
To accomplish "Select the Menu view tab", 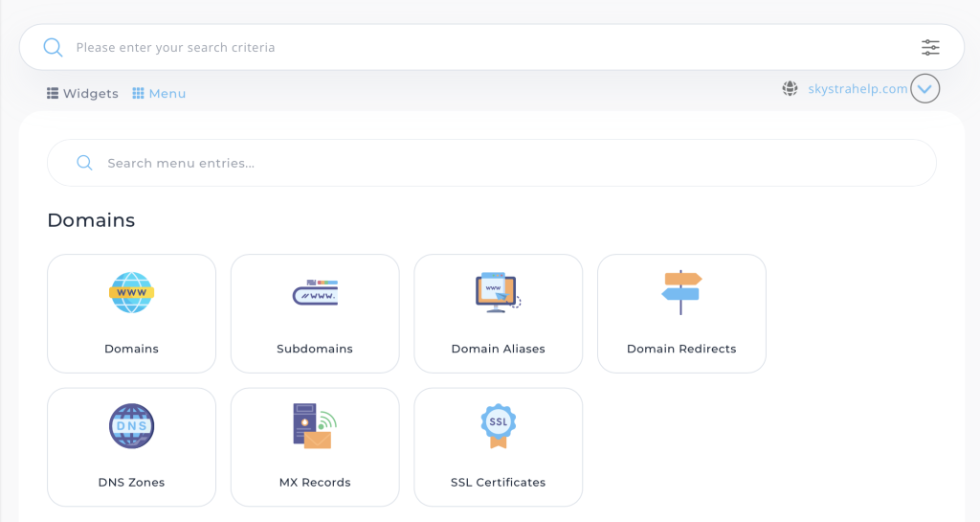I will pyautogui.click(x=159, y=94).
